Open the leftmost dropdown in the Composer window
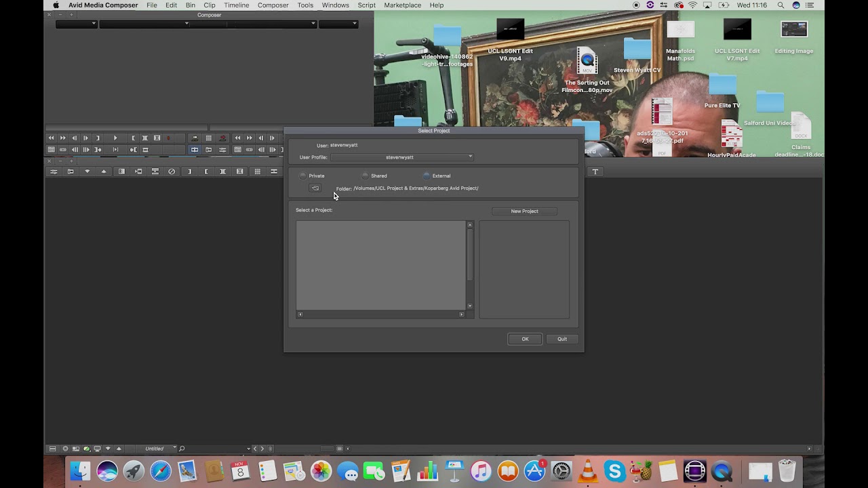This screenshot has height=488, width=868. tap(77, 24)
